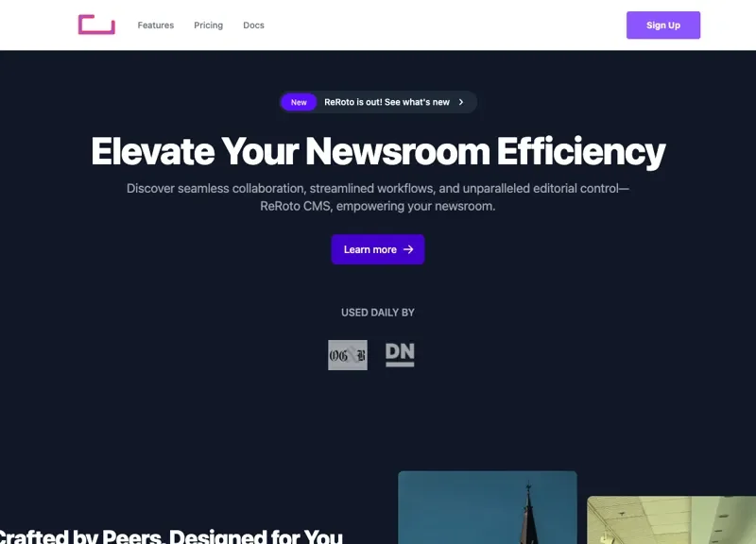Open the Features nav link

(x=155, y=25)
